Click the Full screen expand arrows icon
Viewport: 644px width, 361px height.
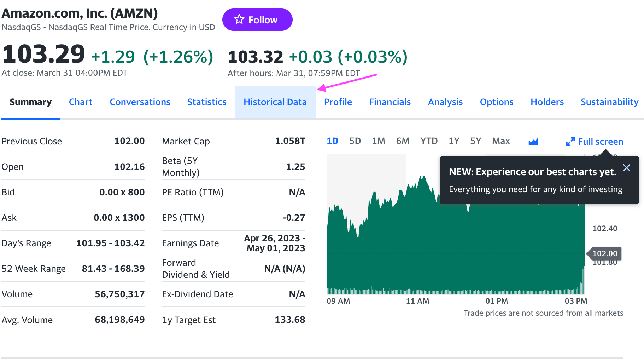570,142
